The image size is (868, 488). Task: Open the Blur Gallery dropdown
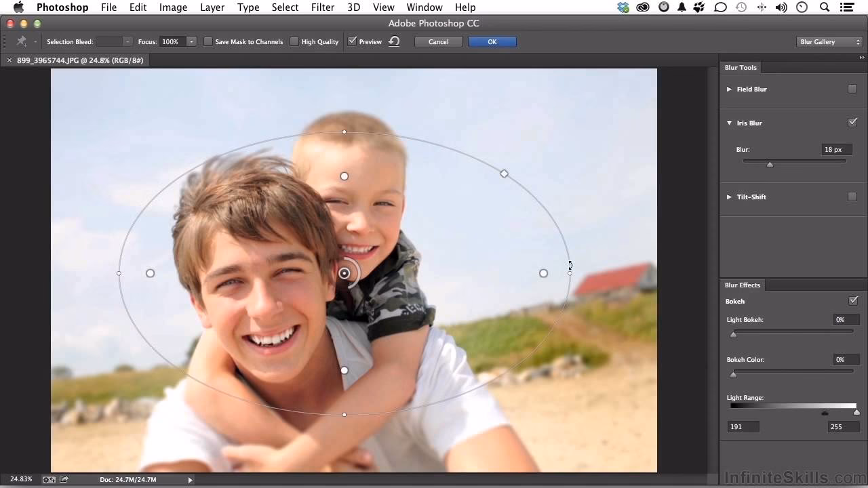[829, 41]
